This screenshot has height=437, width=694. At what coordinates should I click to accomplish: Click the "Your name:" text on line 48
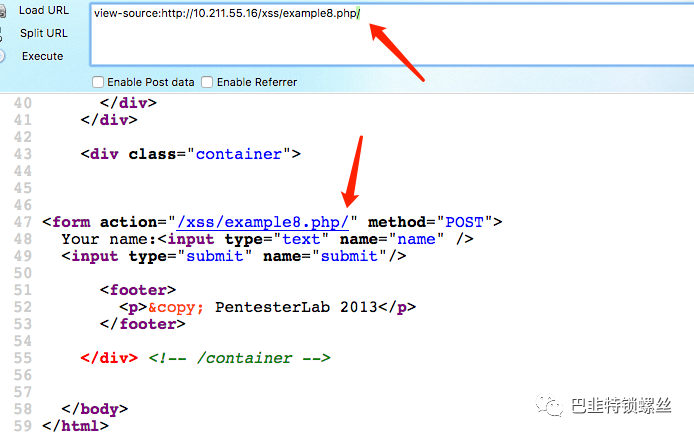[x=108, y=240]
